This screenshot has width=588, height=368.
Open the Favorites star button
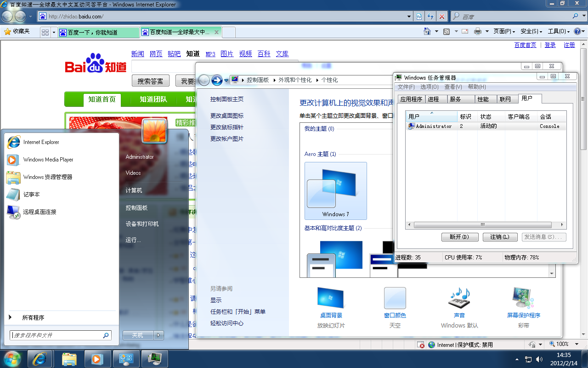17,31
